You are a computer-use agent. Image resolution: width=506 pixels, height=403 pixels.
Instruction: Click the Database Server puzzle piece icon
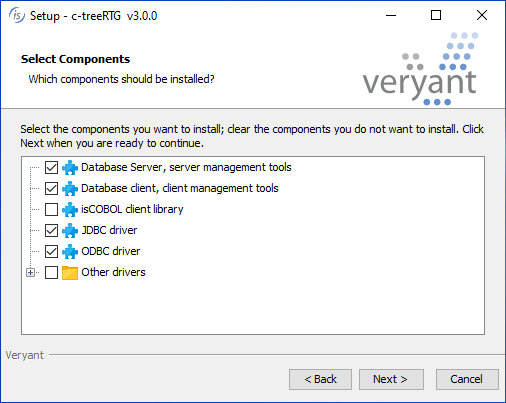[70, 167]
